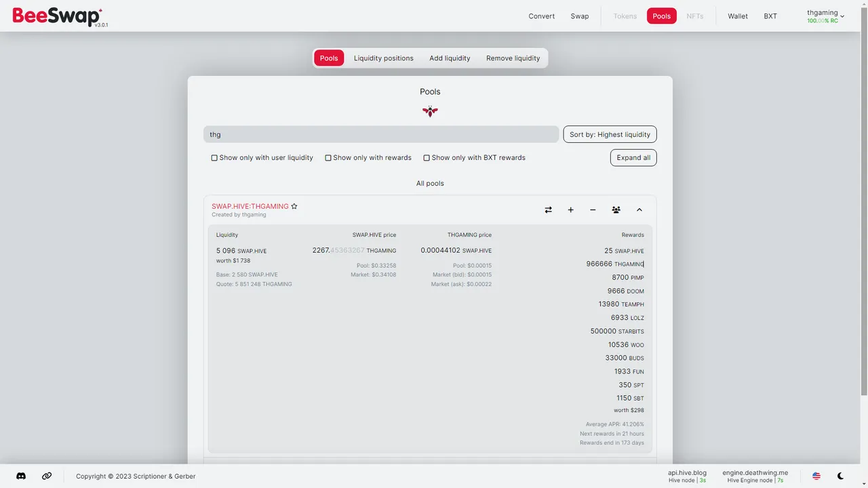The height and width of the screenshot is (488, 868).
Task: Click the Copyright 2023 Scriptioner & Gerber text
Action: point(136,476)
